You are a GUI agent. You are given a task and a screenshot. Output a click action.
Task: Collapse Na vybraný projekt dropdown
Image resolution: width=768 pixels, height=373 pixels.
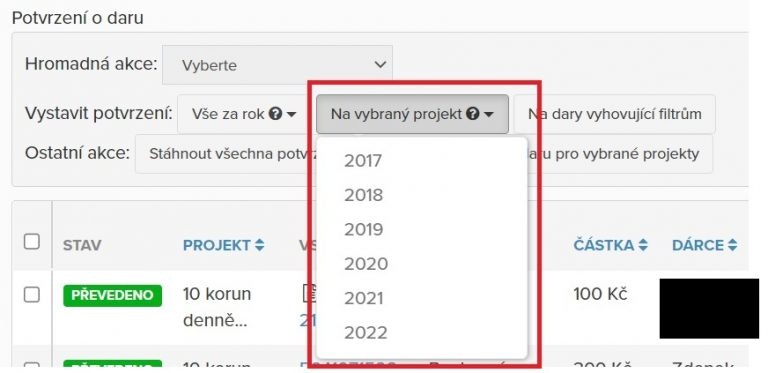click(x=412, y=115)
